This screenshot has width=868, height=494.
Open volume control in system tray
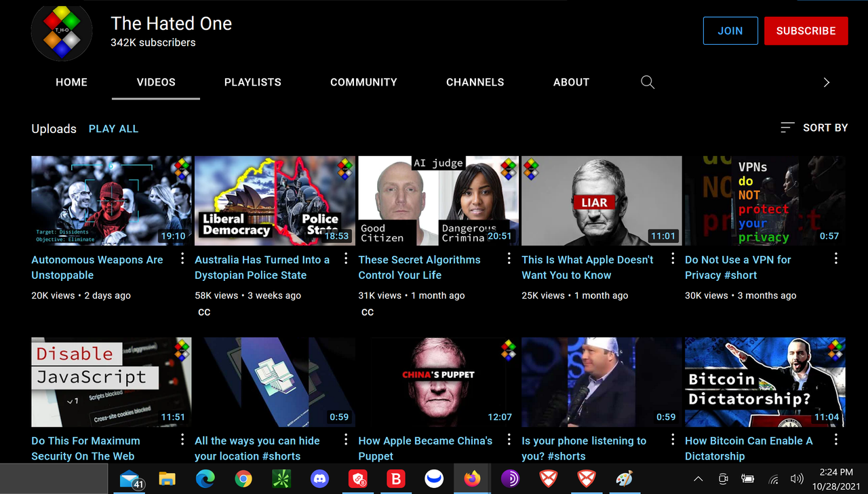coord(797,479)
